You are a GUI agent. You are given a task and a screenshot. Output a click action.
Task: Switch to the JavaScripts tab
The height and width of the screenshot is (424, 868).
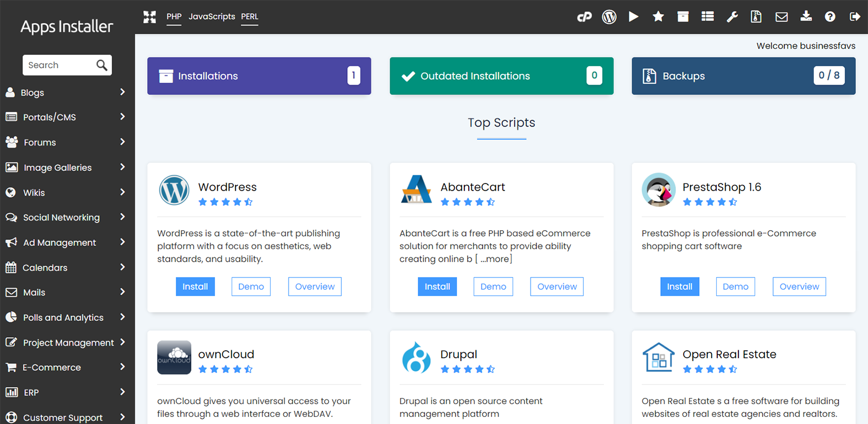click(212, 17)
